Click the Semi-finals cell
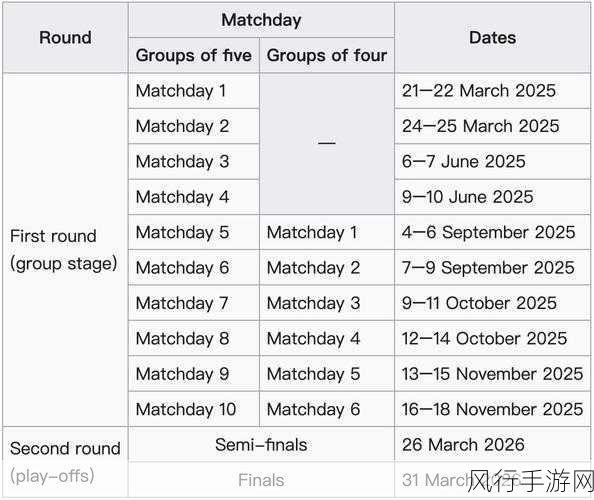The image size is (594, 500). tap(261, 445)
